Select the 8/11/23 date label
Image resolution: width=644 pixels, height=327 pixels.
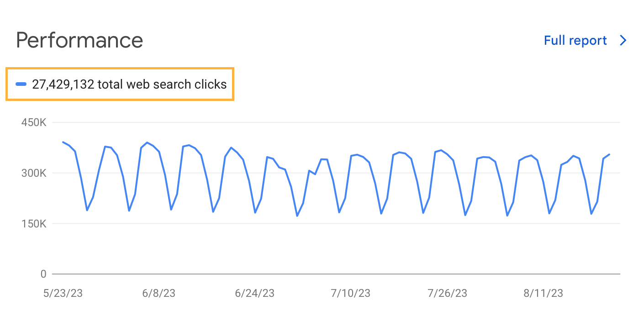[x=544, y=293]
